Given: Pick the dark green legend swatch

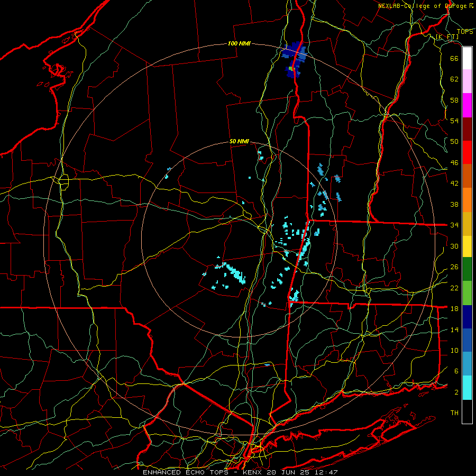Looking at the screenshot, I should (x=467, y=269).
